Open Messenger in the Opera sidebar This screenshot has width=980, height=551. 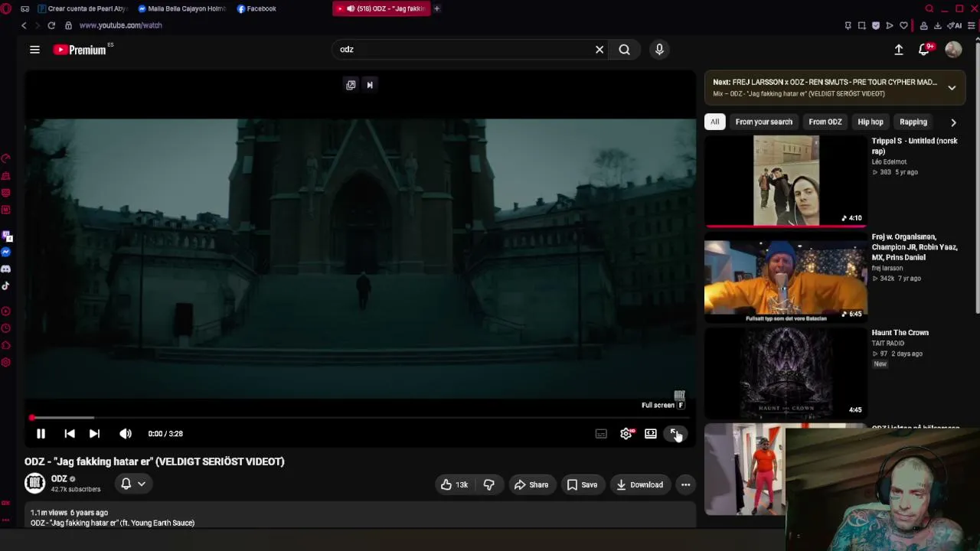coord(6,253)
